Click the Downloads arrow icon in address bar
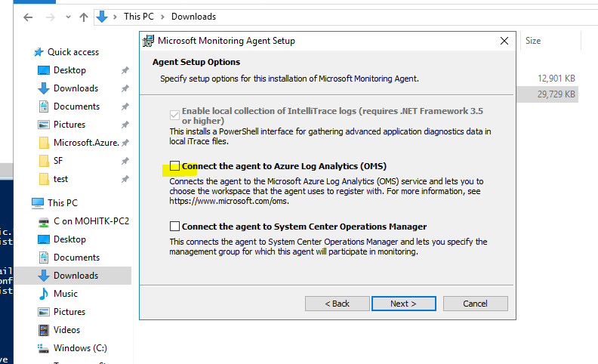 102,17
